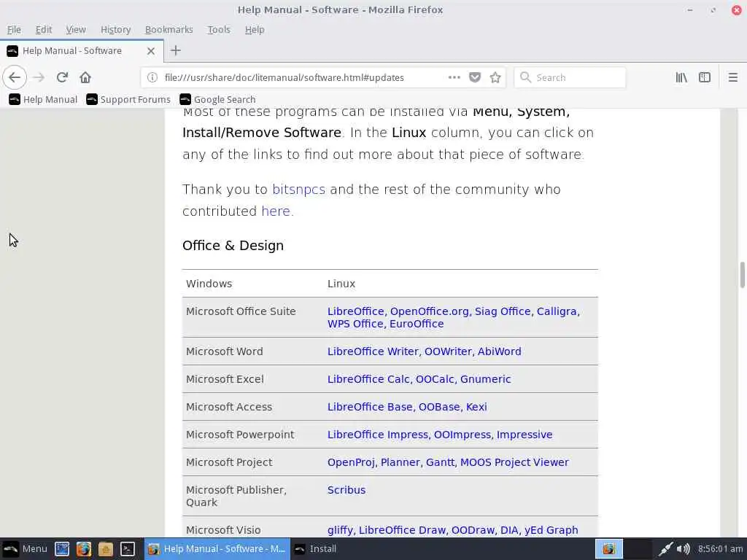The width and height of the screenshot is (747, 560).
Task: Open the terminal taskbar icon
Action: coord(127,549)
